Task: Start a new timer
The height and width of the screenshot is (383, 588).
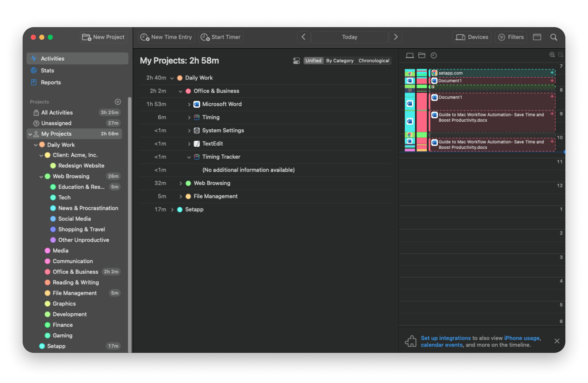Action: [221, 37]
